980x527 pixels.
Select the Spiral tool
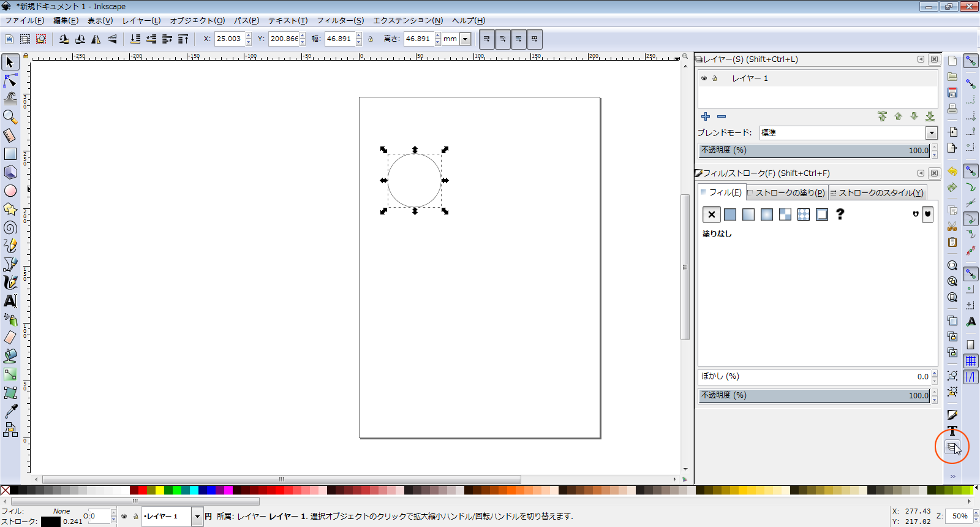(10, 228)
